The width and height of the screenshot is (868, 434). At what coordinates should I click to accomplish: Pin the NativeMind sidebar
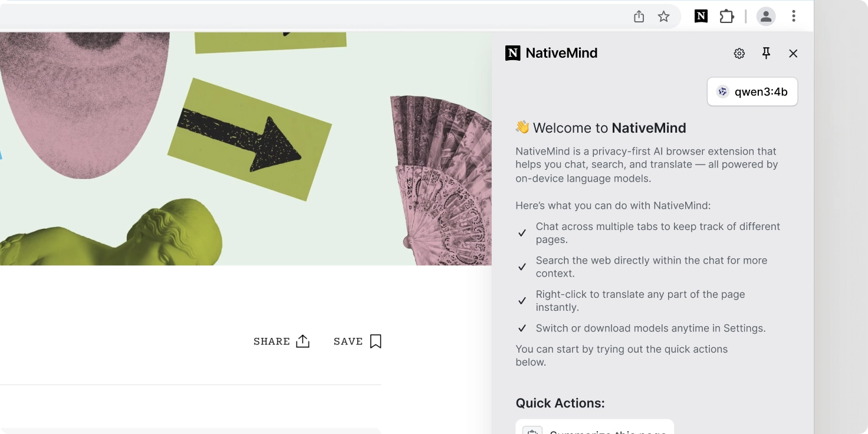(x=766, y=54)
